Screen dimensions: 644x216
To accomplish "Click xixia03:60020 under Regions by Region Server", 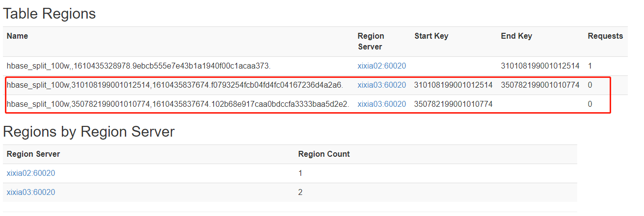I will (x=31, y=192).
